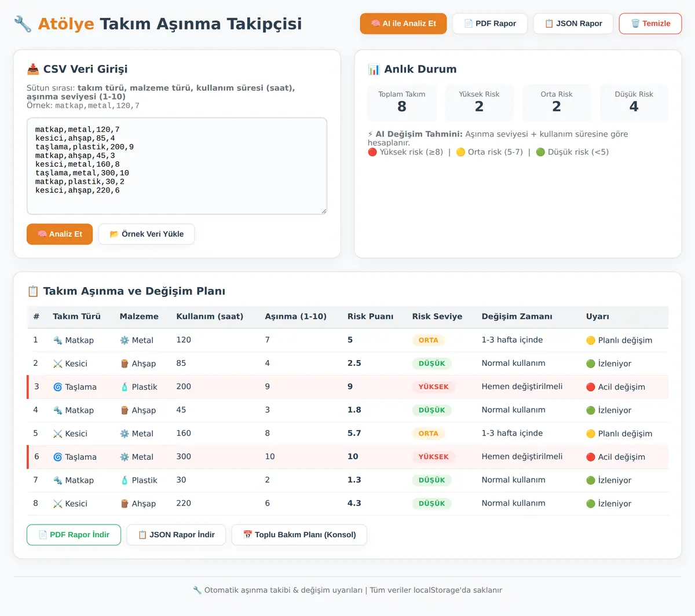Click the wrench icon beside Atölye title

coord(23,24)
